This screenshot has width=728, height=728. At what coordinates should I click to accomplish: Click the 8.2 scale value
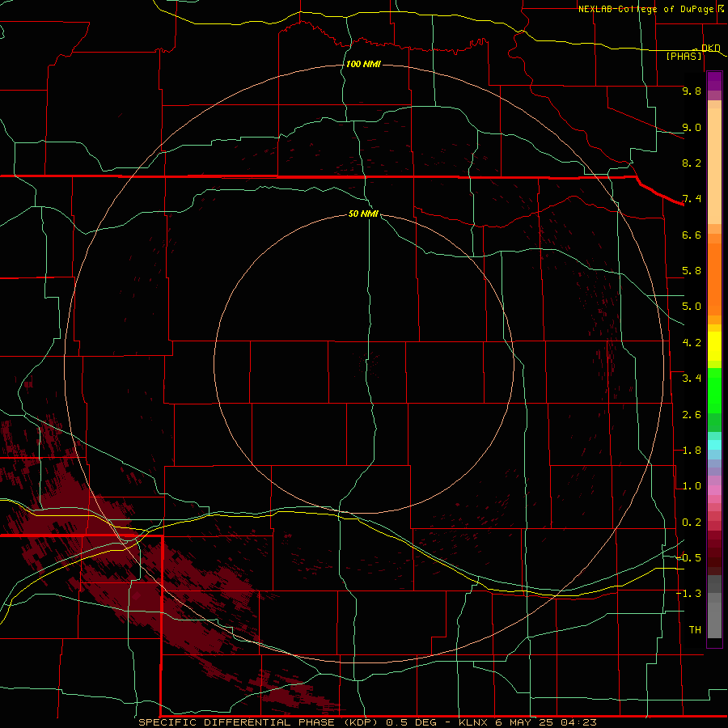coord(692,163)
